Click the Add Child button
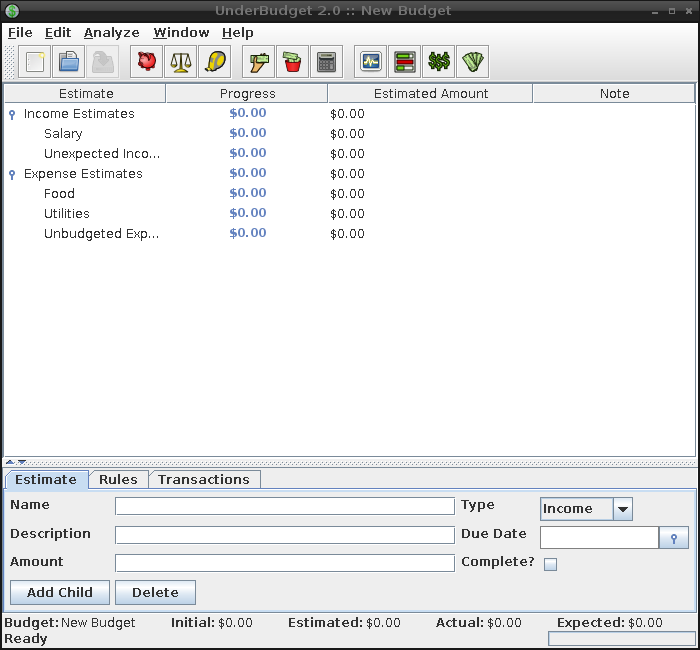 [x=60, y=592]
